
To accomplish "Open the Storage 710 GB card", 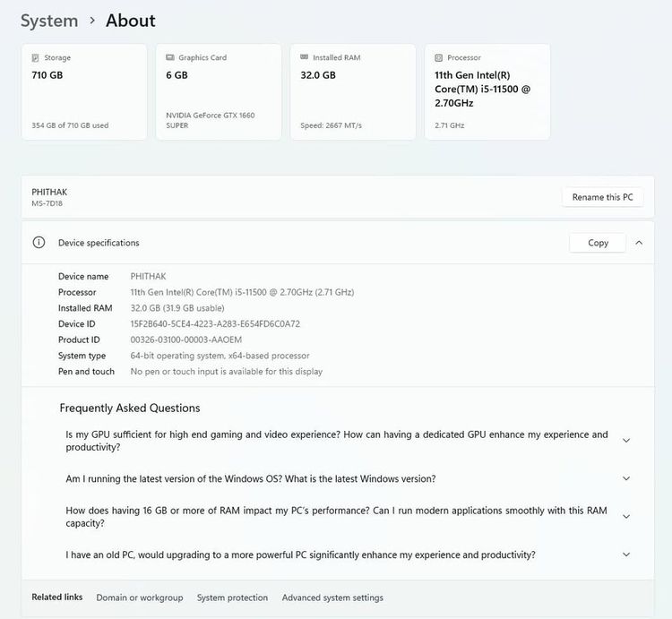I will (84, 92).
